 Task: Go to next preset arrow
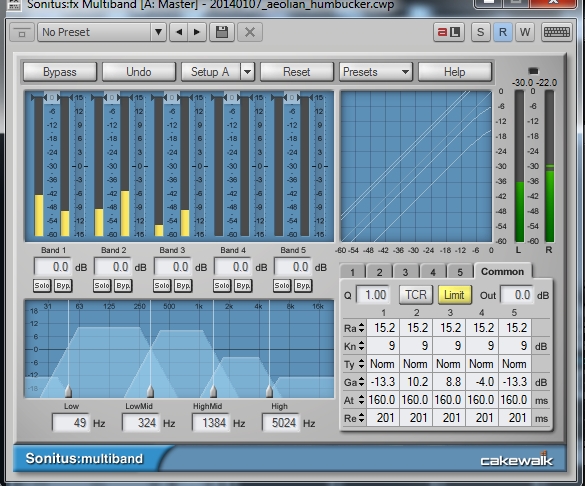coord(197,32)
